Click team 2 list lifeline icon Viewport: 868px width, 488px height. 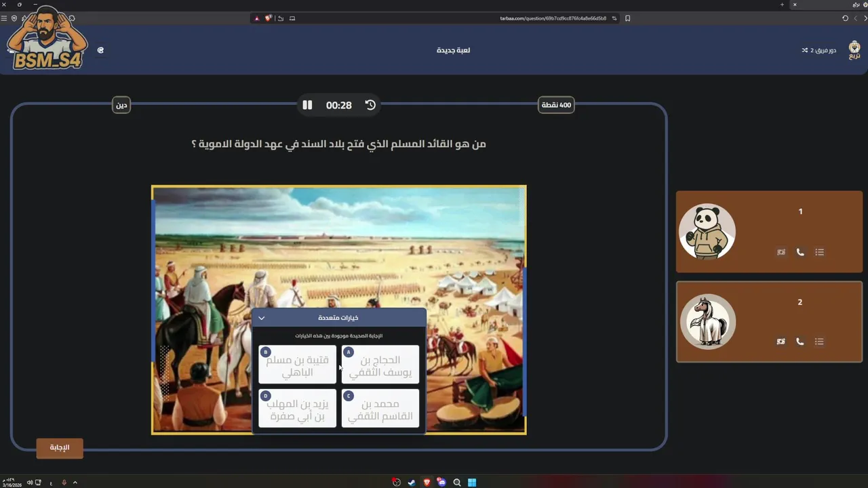coord(819,342)
